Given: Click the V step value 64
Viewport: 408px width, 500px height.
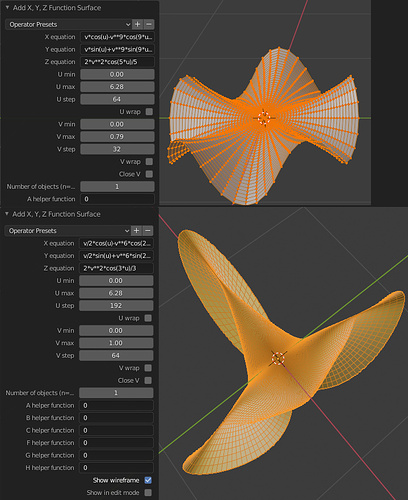Looking at the screenshot, I should pos(116,355).
